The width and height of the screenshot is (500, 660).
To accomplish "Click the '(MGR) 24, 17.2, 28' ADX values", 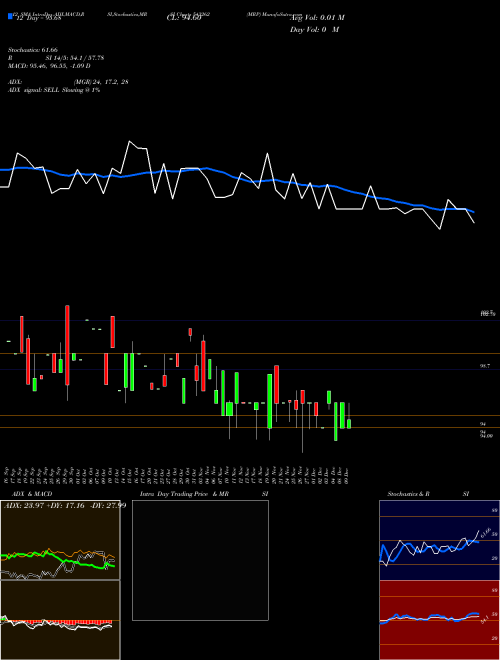I will [101, 82].
